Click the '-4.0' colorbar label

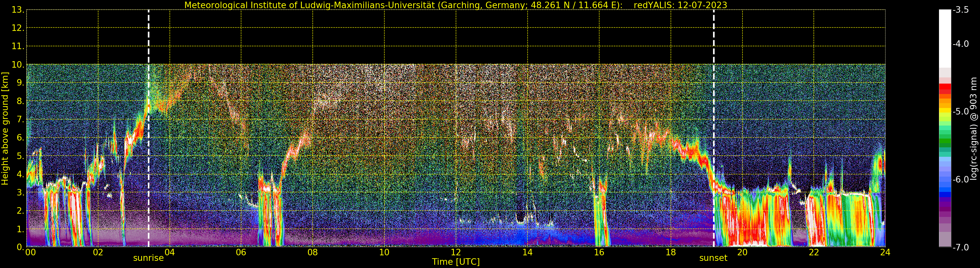[x=961, y=44]
